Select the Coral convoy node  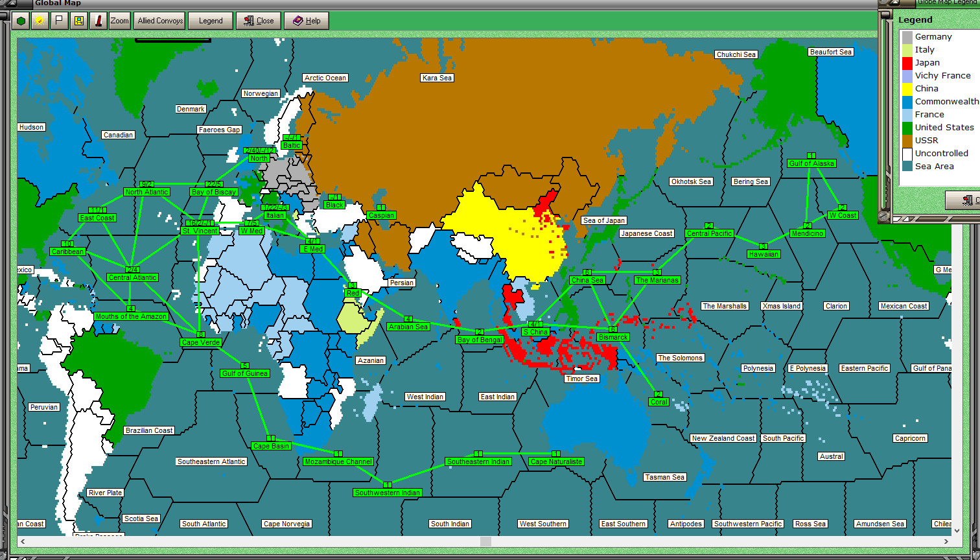pos(659,402)
